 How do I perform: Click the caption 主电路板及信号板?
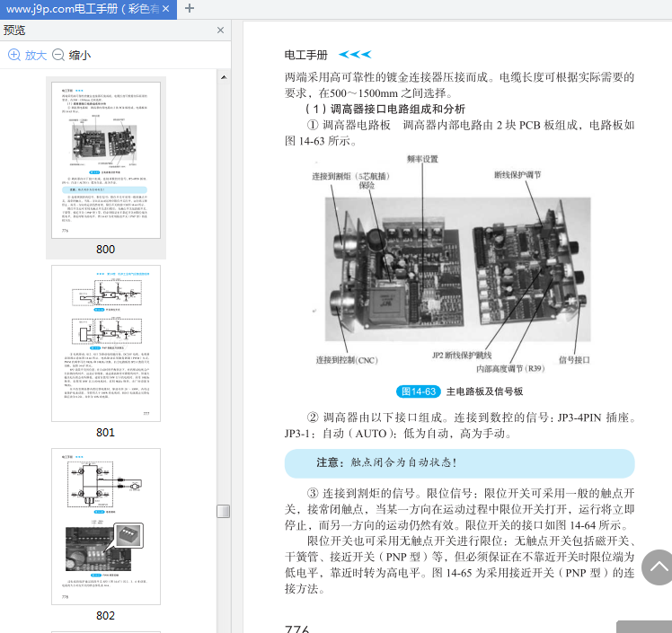tap(484, 391)
